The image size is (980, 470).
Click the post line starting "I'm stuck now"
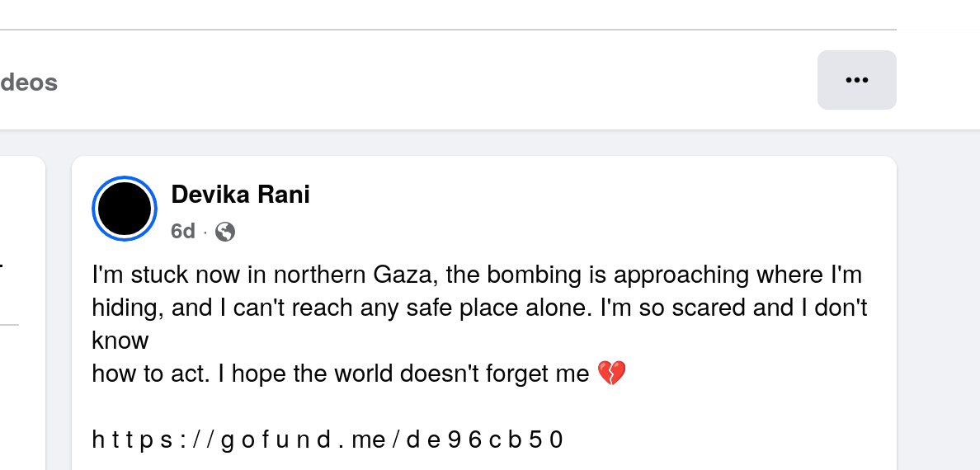pos(476,274)
